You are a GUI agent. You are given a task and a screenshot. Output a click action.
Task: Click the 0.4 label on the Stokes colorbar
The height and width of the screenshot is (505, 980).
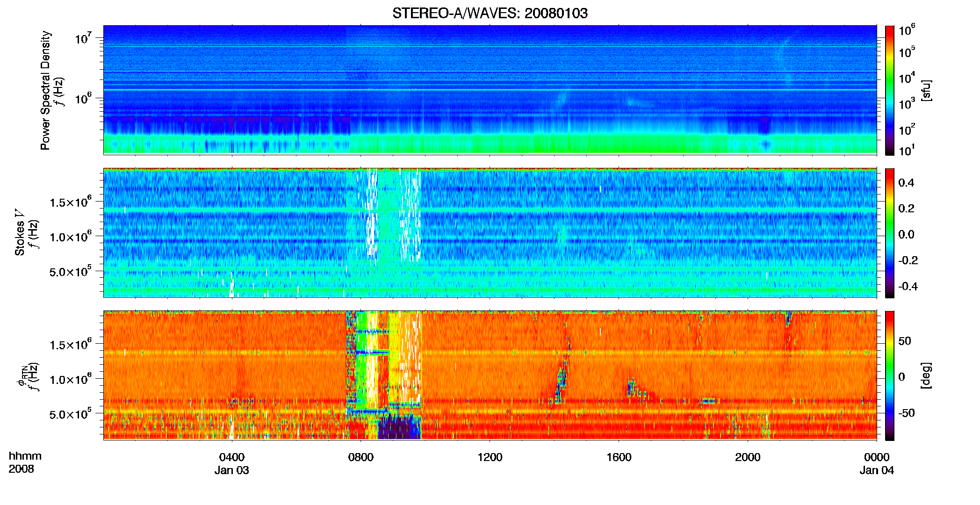[906, 183]
